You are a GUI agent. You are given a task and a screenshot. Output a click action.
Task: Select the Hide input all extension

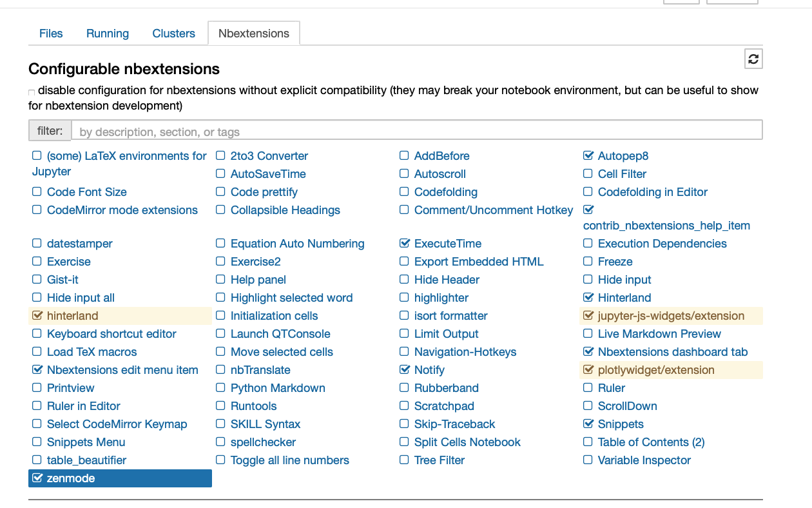pos(81,298)
